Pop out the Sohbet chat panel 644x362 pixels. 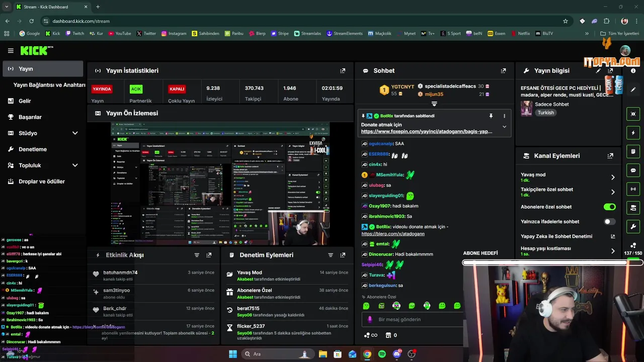point(503,71)
